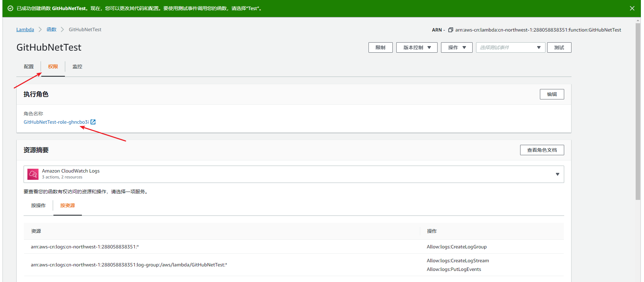Viewport: 644px width, 282px height.
Task: Click the 执行角色 section heading
Action: click(x=36, y=94)
